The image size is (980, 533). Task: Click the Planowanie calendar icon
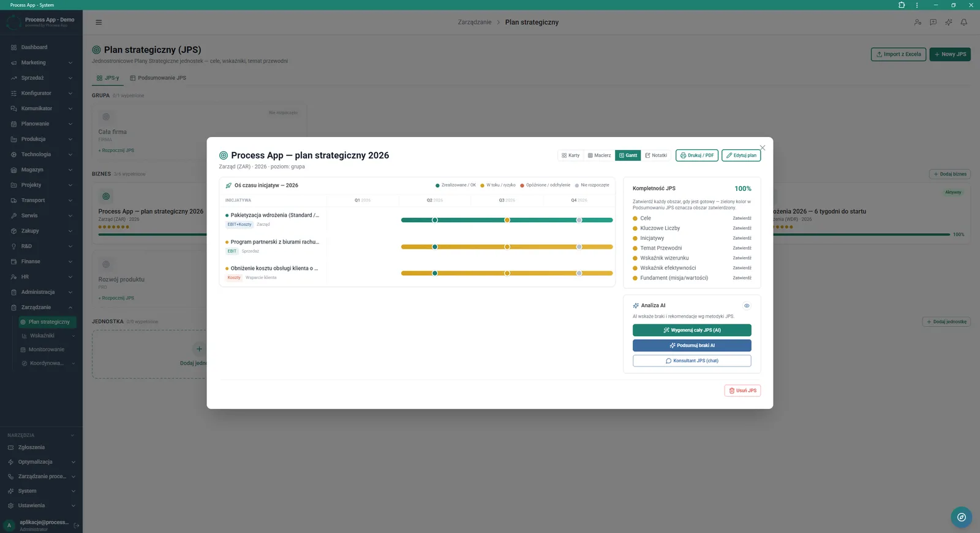[13, 124]
